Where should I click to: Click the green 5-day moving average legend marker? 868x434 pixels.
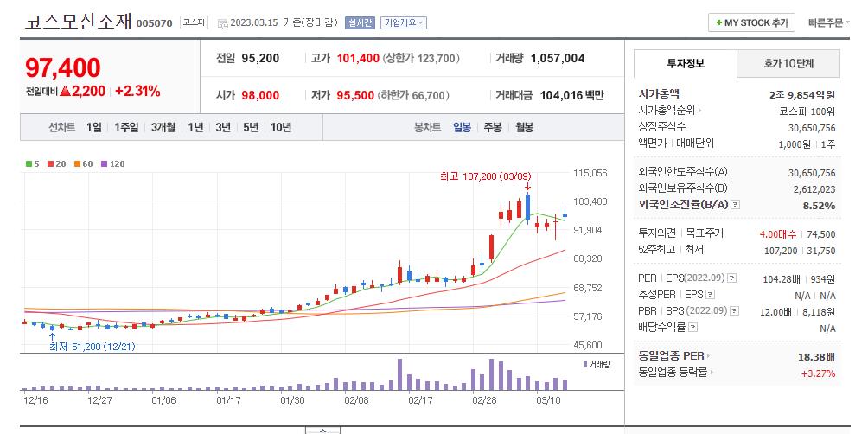coord(29,164)
